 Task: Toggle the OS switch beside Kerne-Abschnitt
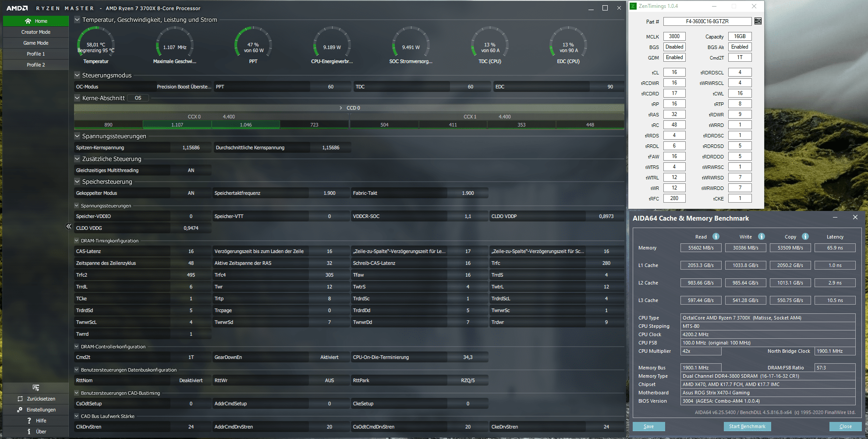click(138, 98)
